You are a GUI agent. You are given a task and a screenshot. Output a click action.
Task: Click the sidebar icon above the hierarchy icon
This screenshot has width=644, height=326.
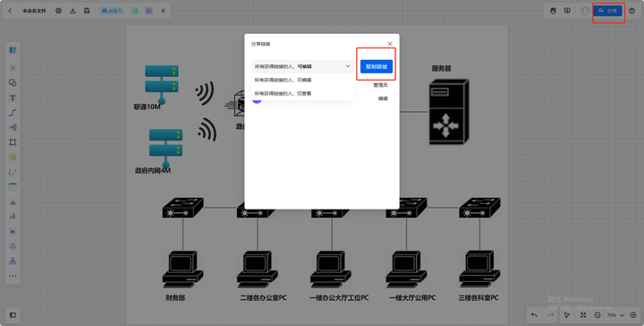(x=13, y=245)
